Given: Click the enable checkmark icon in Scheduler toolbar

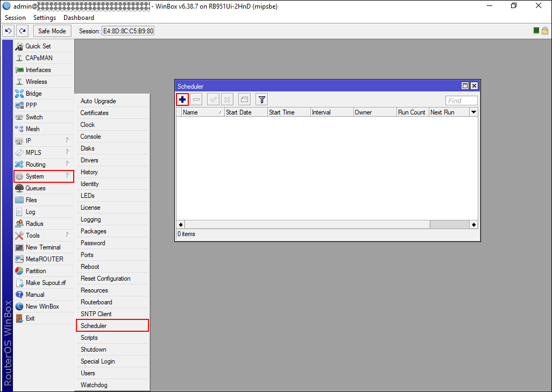Looking at the screenshot, I should coord(213,99).
